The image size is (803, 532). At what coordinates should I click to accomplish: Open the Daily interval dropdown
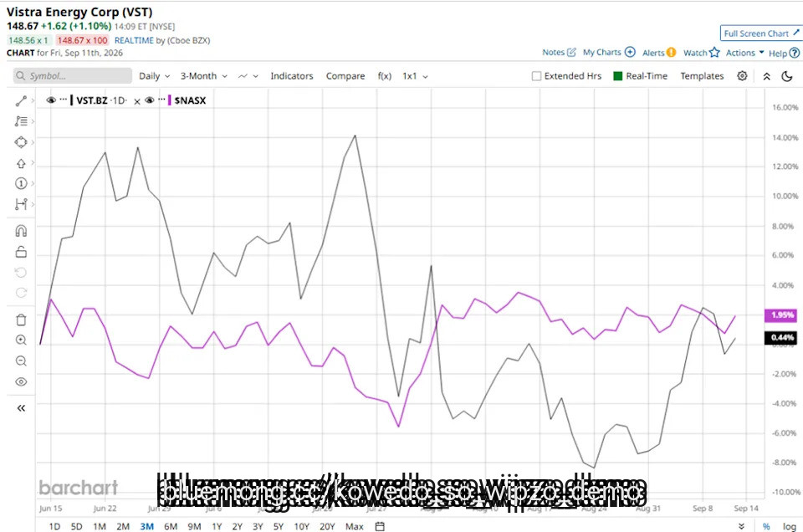click(154, 76)
